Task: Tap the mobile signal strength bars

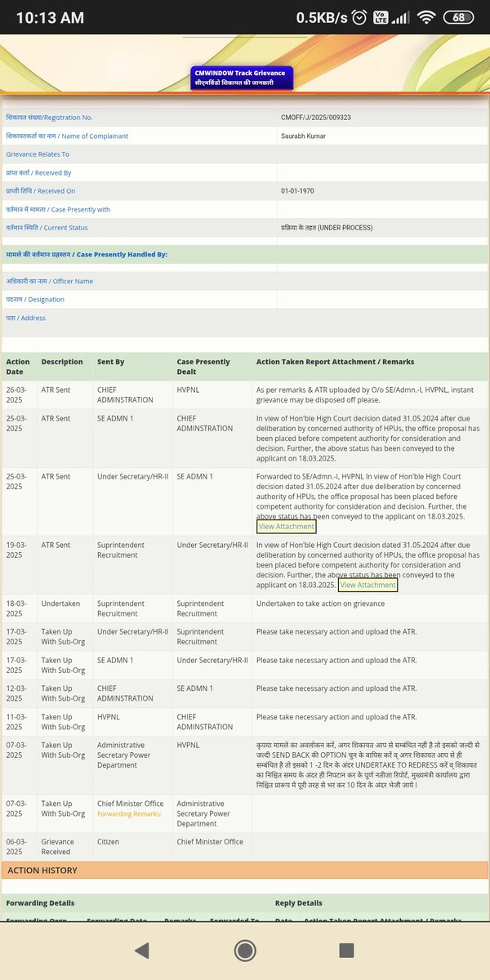Action: tap(401, 17)
